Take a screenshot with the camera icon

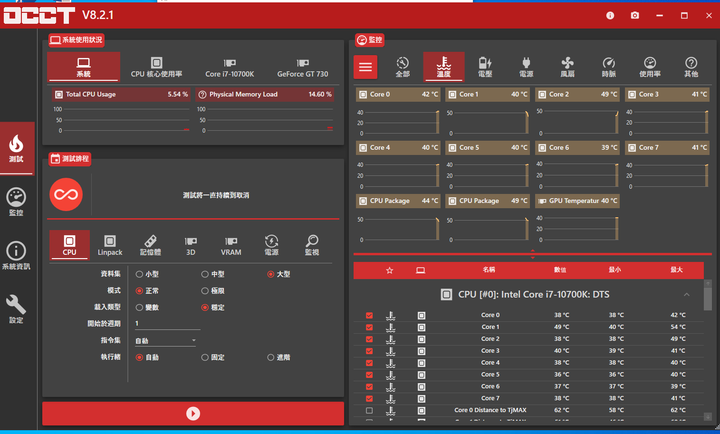[x=635, y=16]
